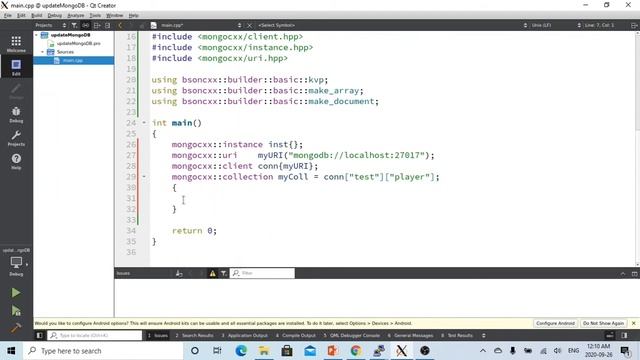Build project with hammer icon
This screenshot has width=640, height=360.
(16, 327)
